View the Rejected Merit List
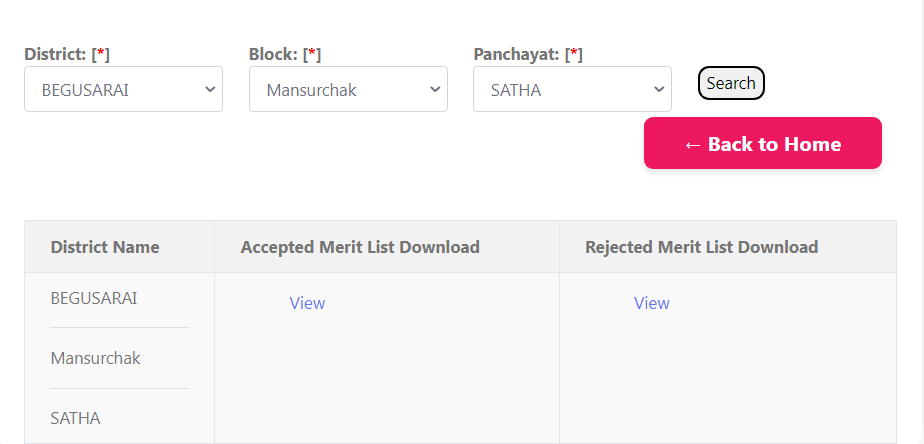 (x=651, y=303)
